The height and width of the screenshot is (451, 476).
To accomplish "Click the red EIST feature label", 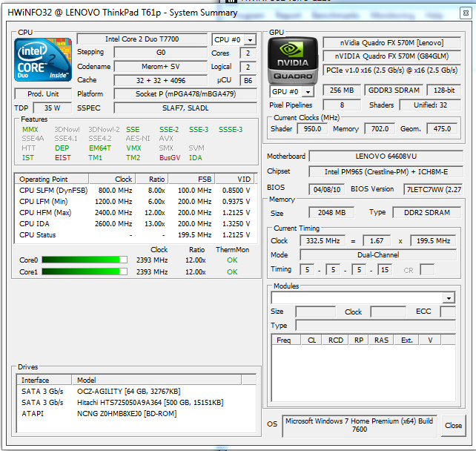I will (63, 158).
